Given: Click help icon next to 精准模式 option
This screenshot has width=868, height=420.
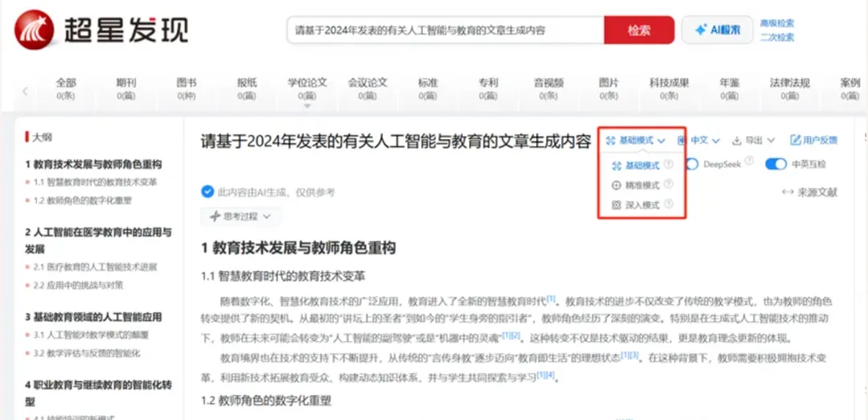Looking at the screenshot, I should point(668,184).
